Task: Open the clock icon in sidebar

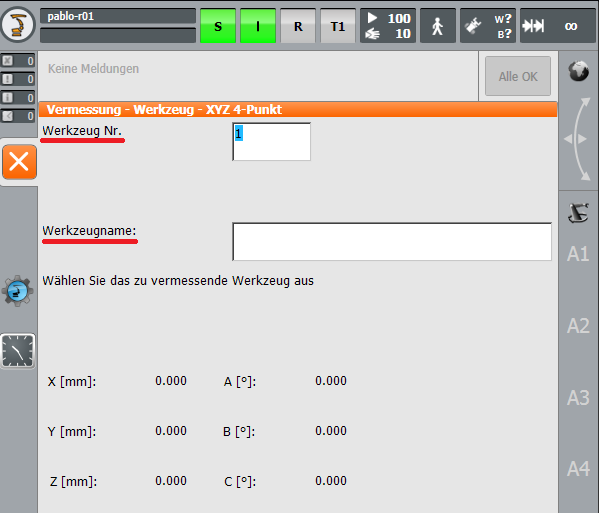Action: (x=18, y=351)
